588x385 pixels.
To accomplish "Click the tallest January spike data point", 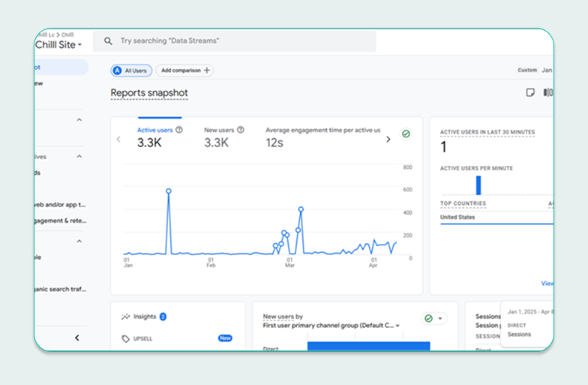I will click(168, 191).
